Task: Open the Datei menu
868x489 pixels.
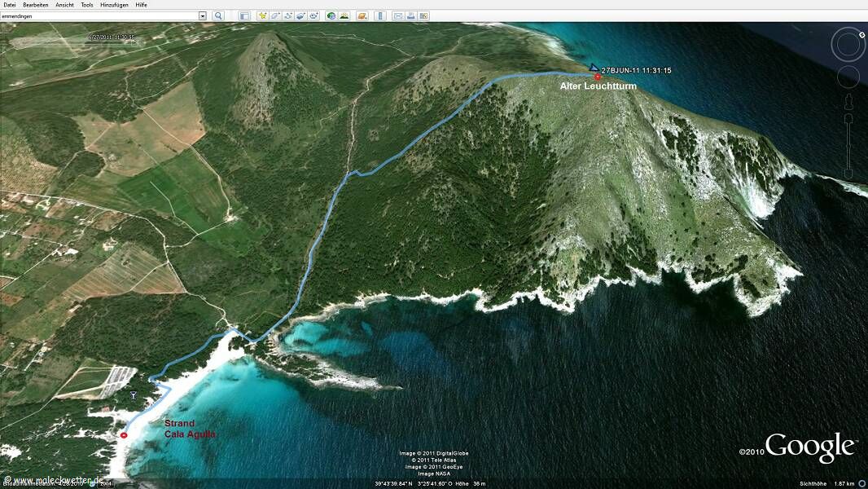Action: (x=10, y=5)
